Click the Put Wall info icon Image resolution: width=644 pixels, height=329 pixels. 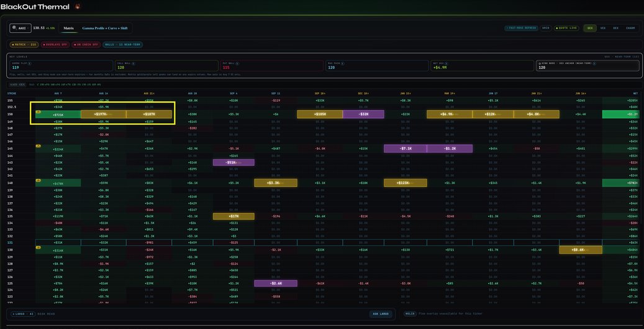(x=238, y=63)
